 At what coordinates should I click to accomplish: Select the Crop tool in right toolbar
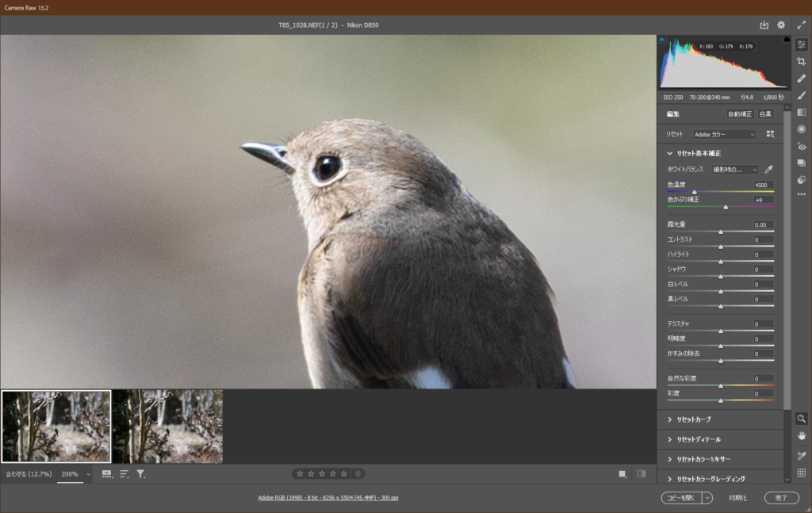[x=801, y=61]
